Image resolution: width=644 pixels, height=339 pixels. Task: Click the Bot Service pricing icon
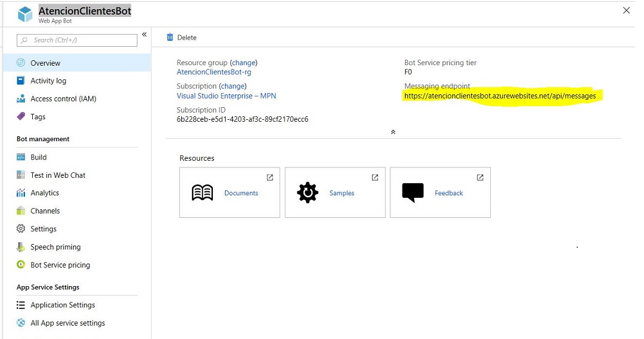[x=21, y=265]
